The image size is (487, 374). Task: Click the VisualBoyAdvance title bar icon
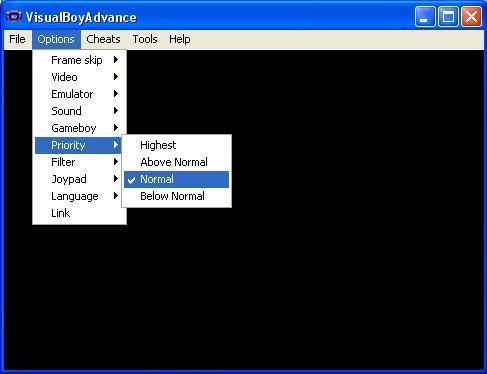14,16
